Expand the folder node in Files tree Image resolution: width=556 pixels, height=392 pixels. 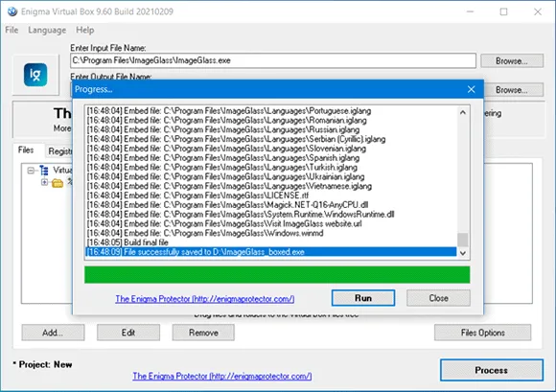tap(44, 182)
